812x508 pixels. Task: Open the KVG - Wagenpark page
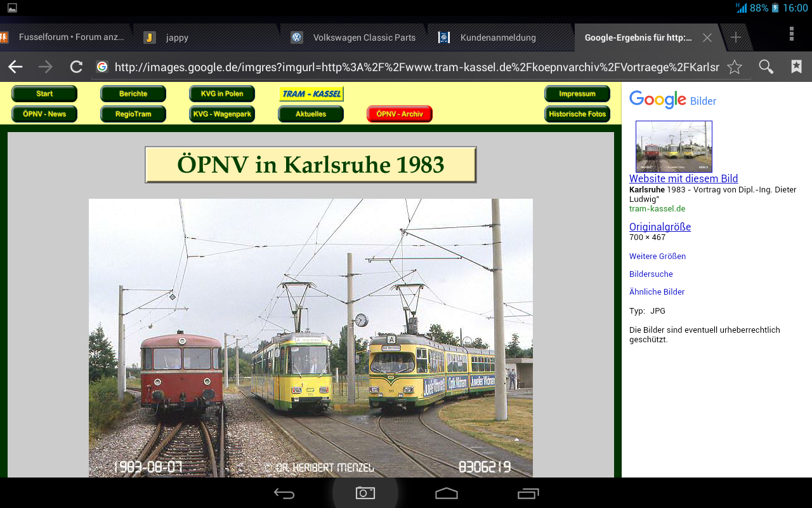click(222, 114)
